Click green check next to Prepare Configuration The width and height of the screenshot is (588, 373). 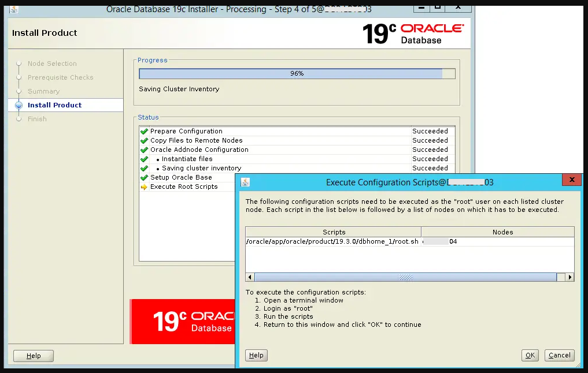tap(144, 132)
